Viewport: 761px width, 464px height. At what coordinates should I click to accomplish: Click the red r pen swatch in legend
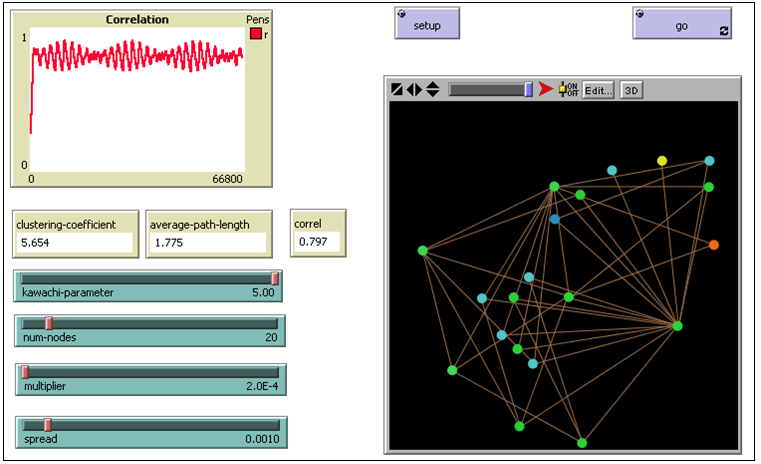click(x=256, y=34)
